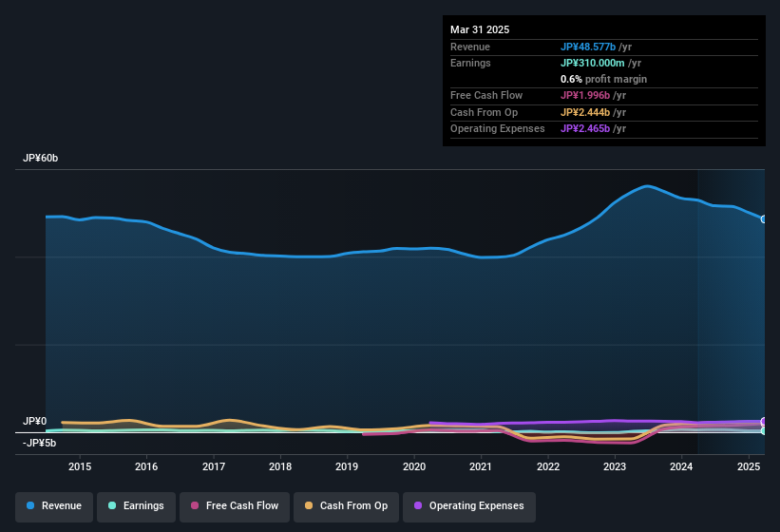Click the Revenue row label in tooltip
The width and height of the screenshot is (780, 532).
pyautogui.click(x=470, y=47)
